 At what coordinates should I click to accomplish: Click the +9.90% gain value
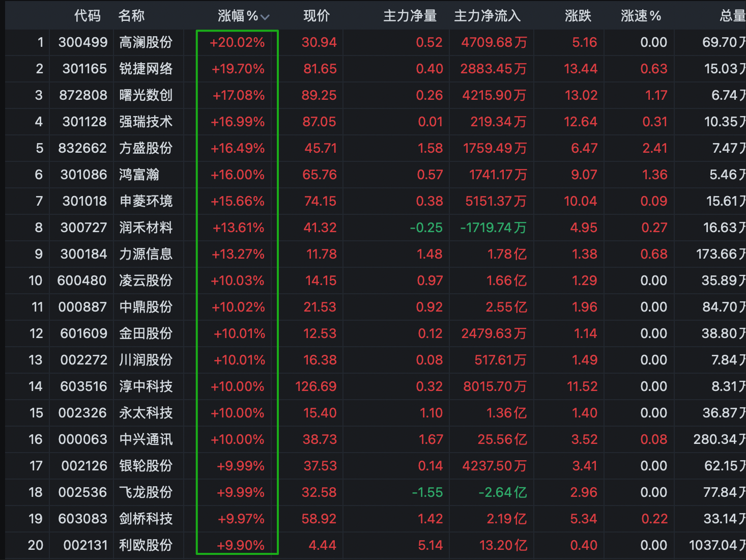pos(241,545)
